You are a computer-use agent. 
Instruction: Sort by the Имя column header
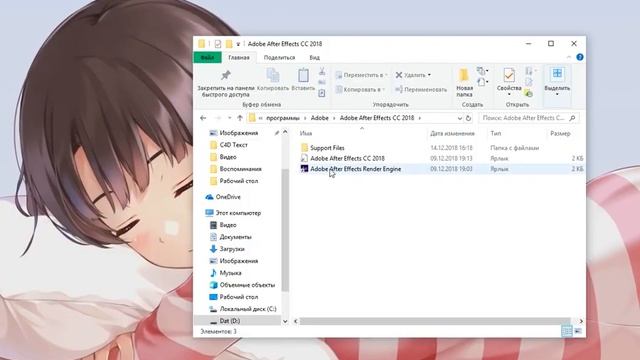(x=306, y=133)
